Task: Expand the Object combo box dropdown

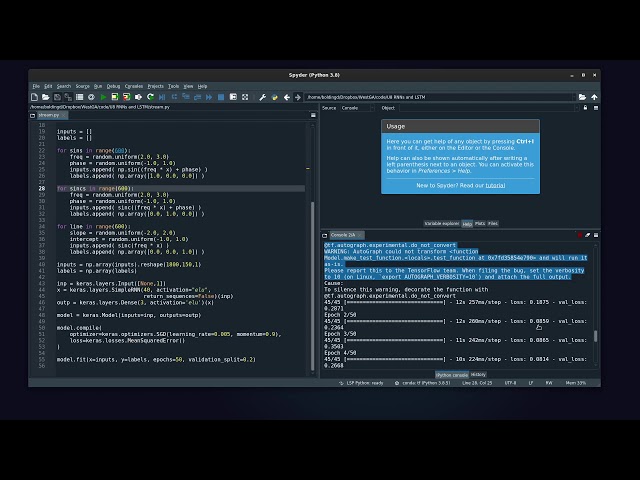Action: (x=577, y=108)
